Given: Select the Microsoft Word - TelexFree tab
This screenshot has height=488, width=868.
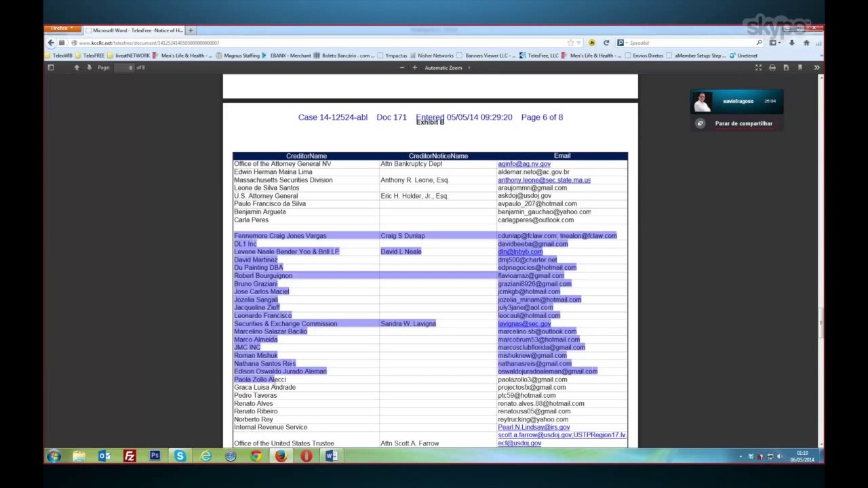Looking at the screenshot, I should 134,30.
